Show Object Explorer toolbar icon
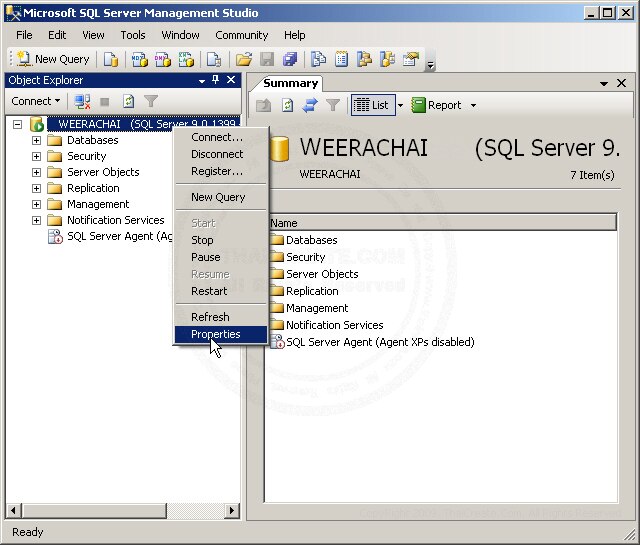 tap(364, 60)
